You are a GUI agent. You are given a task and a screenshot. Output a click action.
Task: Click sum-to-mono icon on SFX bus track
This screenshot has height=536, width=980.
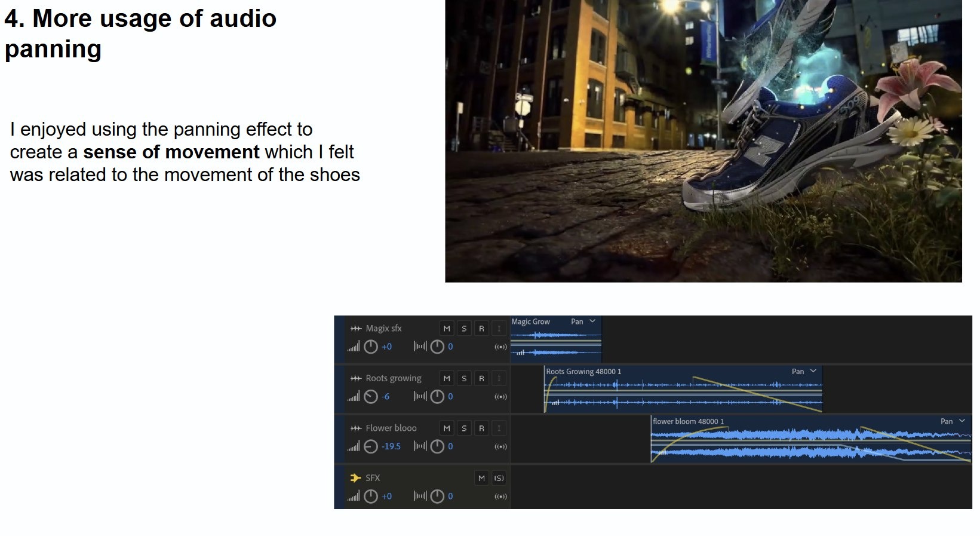coord(500,497)
